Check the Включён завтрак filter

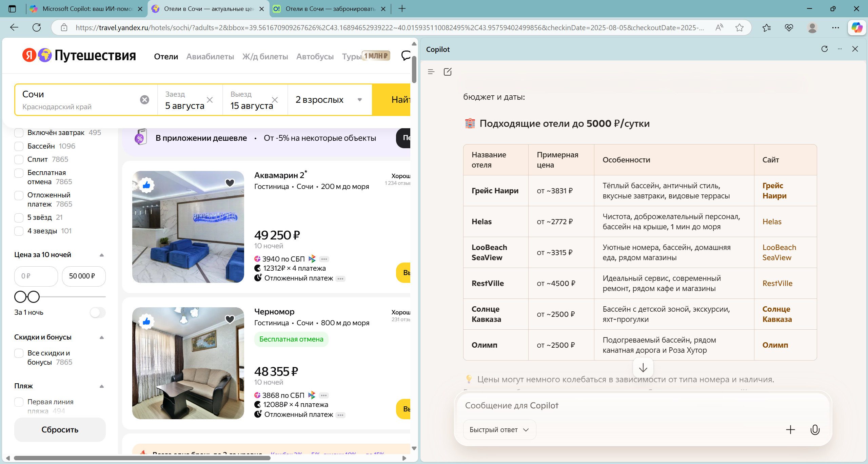tap(19, 133)
